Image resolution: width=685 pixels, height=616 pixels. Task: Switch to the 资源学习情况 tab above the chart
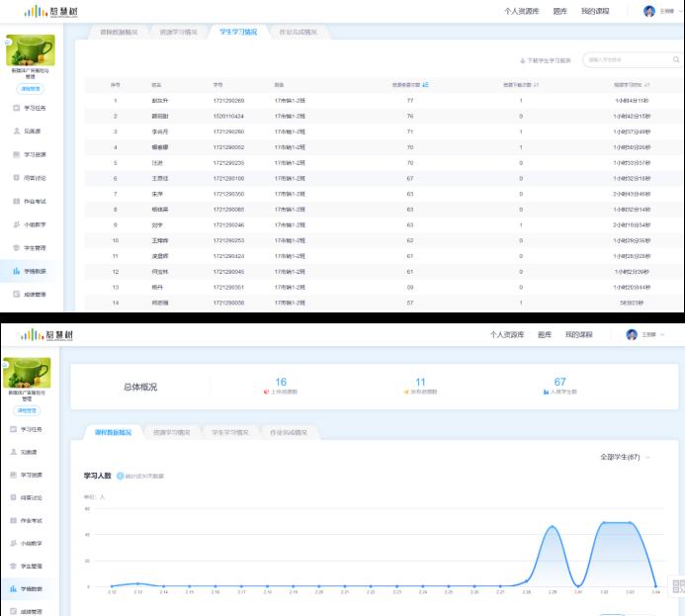coord(172,432)
